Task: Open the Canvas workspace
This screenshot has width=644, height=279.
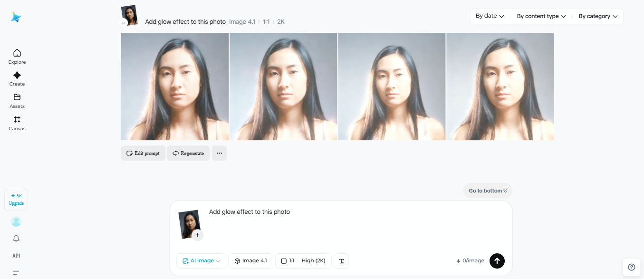Action: point(17,123)
